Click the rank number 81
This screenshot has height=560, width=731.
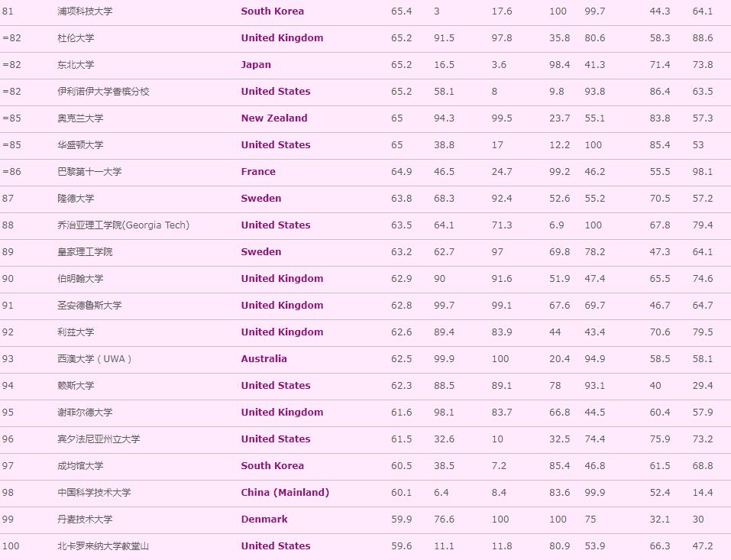point(8,11)
